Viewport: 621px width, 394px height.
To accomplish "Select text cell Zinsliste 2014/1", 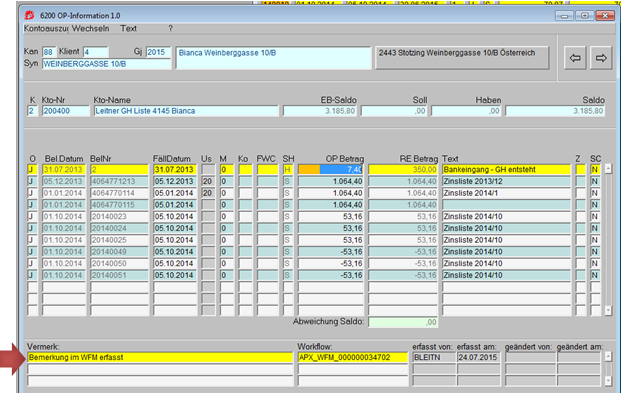I will click(507, 193).
